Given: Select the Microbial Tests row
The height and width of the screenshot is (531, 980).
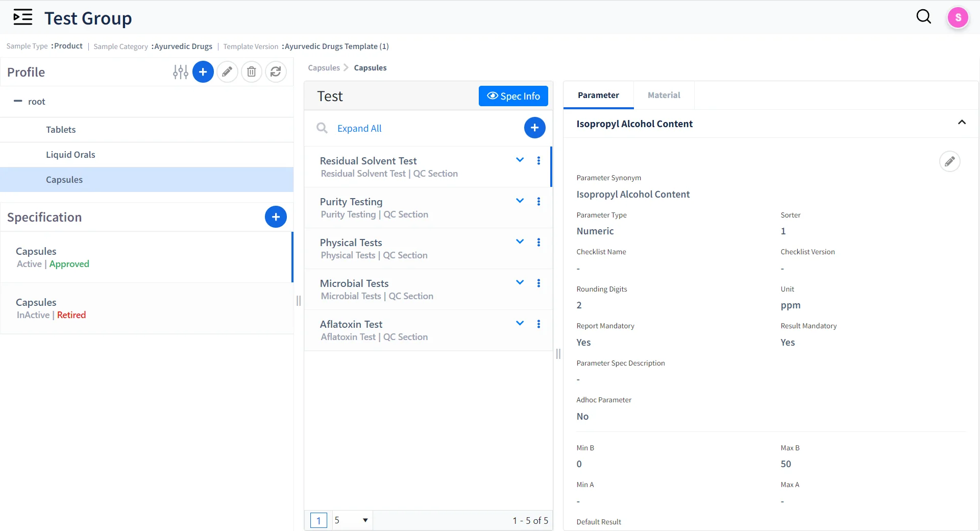Looking at the screenshot, I should [x=428, y=289].
